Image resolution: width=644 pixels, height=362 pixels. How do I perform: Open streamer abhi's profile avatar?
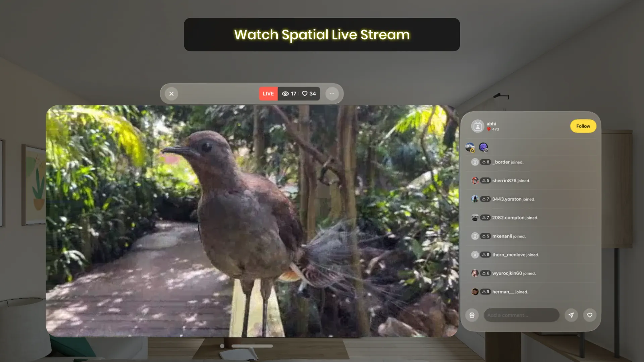[x=477, y=126]
